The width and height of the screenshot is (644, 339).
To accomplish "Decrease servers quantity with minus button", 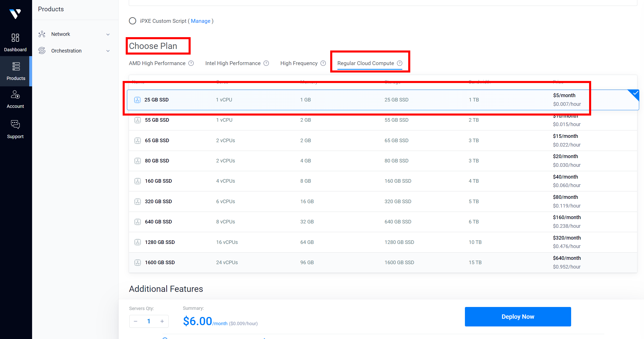I will (136, 321).
